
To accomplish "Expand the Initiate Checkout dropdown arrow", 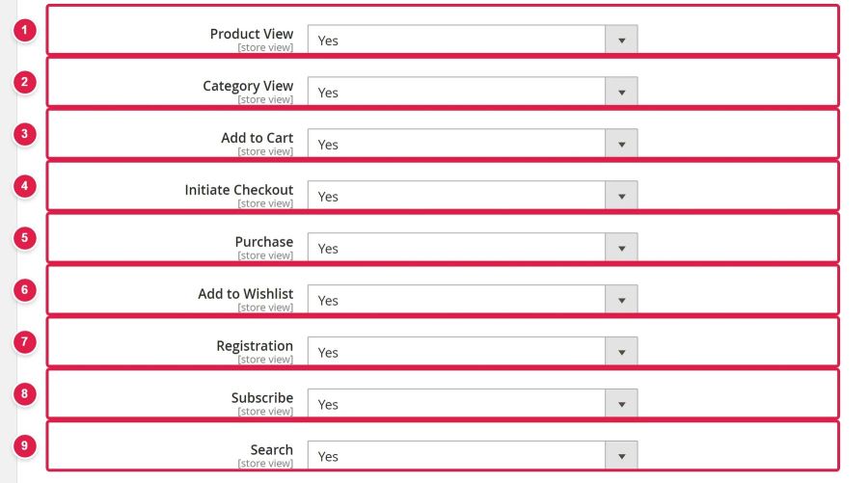I will [x=622, y=196].
